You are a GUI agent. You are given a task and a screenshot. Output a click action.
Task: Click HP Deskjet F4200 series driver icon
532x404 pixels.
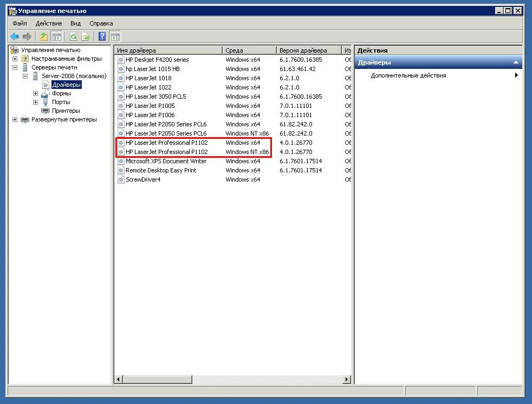(121, 60)
